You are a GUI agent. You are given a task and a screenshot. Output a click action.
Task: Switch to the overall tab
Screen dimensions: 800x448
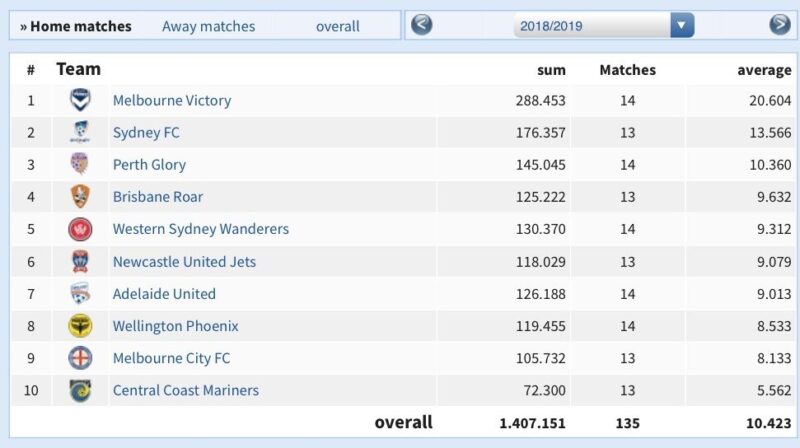[337, 26]
